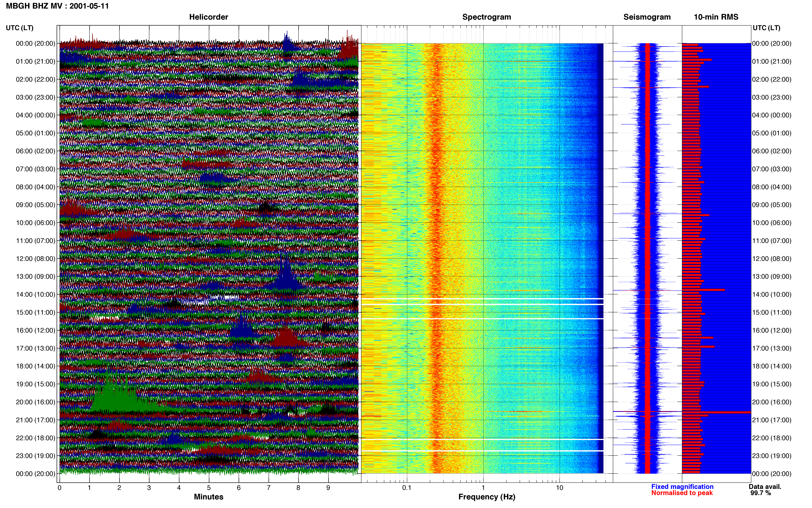Click the left '23:00 (19:00)' time label
812x508 pixels.
(35, 456)
